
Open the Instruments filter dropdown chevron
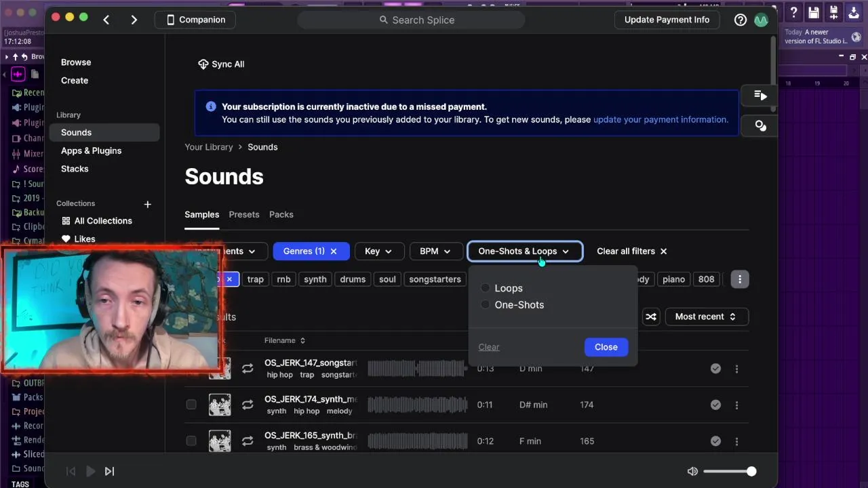(252, 251)
